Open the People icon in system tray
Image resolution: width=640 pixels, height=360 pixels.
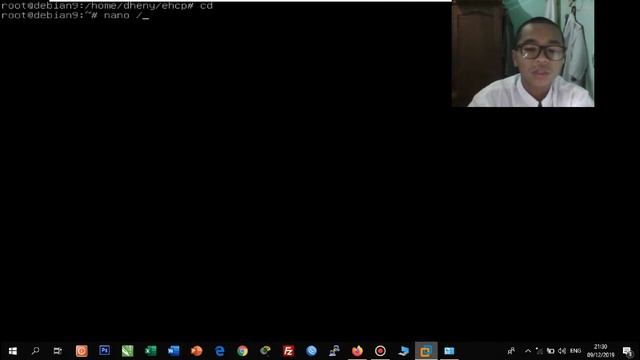pos(511,351)
